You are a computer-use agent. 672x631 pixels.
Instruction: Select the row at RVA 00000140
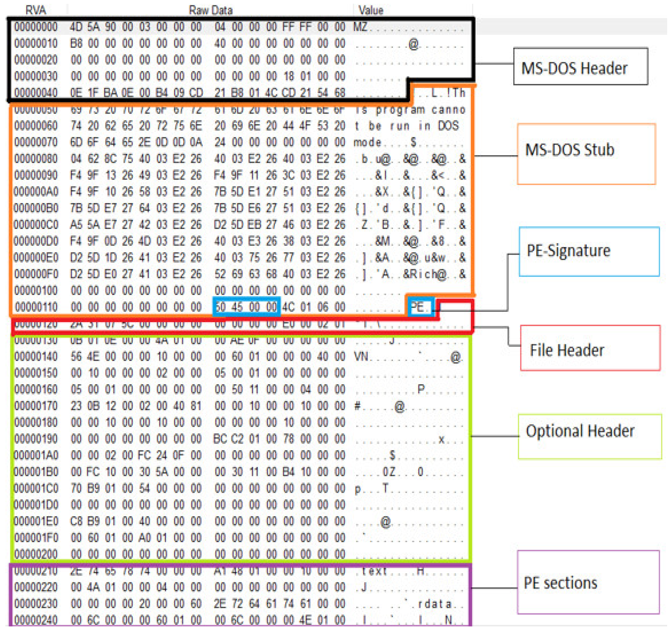point(36,356)
